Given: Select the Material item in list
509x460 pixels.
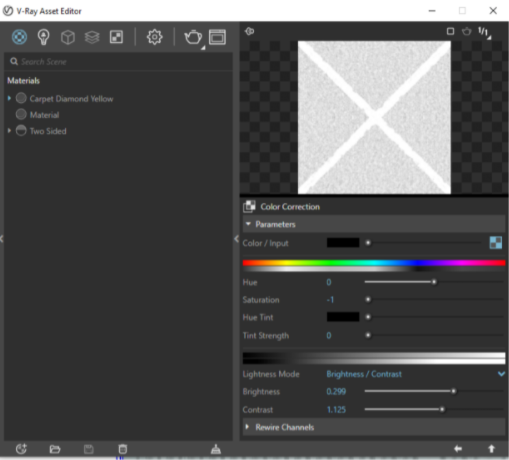Looking at the screenshot, I should (44, 115).
